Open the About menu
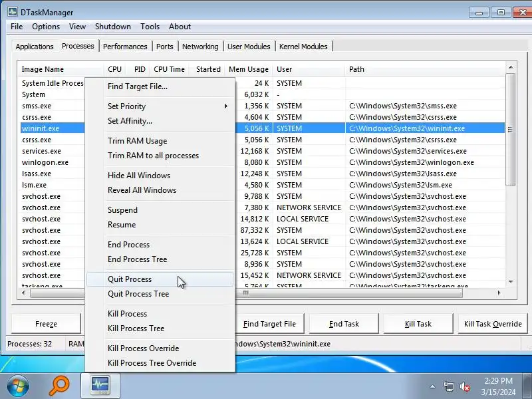Screen dimensions: 532x399 pos(180,27)
